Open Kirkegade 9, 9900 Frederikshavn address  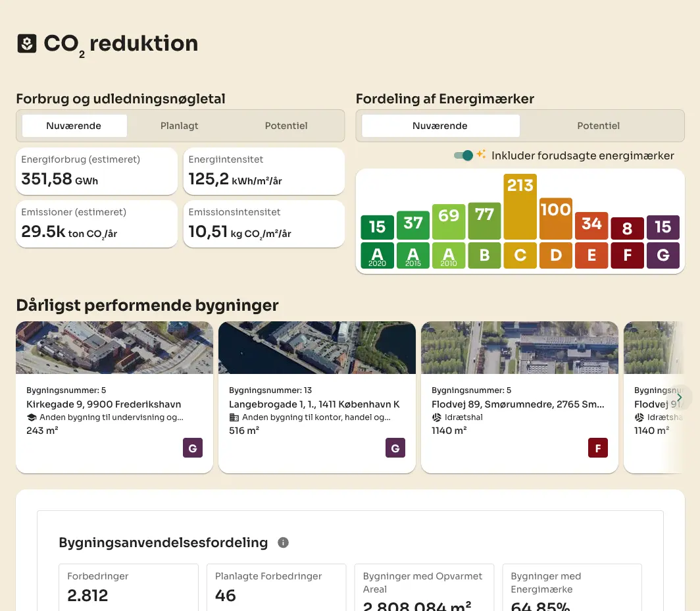pyautogui.click(x=103, y=404)
